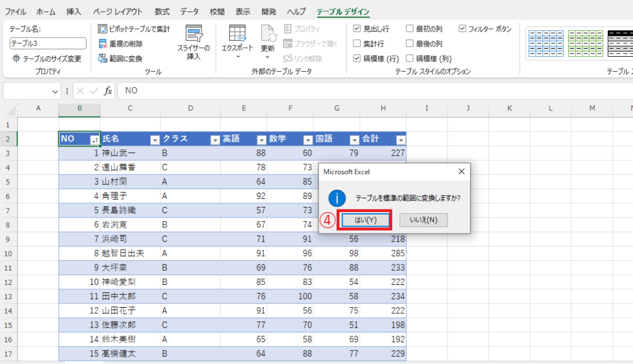Switch to the 表示 (View) tab

pyautogui.click(x=243, y=12)
